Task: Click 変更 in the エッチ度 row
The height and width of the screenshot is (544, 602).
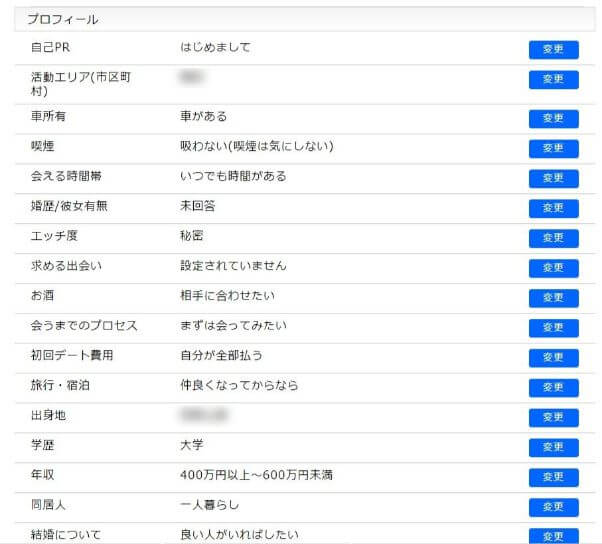Action: 553,238
